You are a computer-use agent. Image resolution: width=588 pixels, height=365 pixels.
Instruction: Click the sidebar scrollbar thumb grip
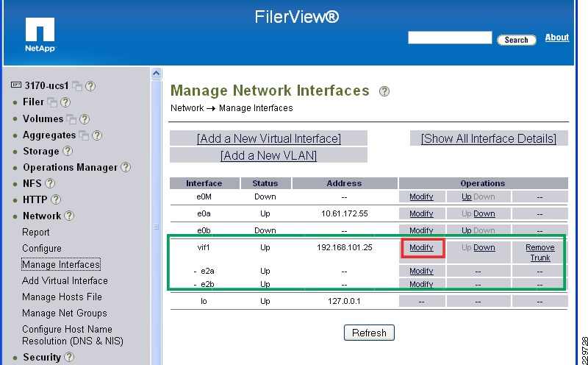pos(156,227)
